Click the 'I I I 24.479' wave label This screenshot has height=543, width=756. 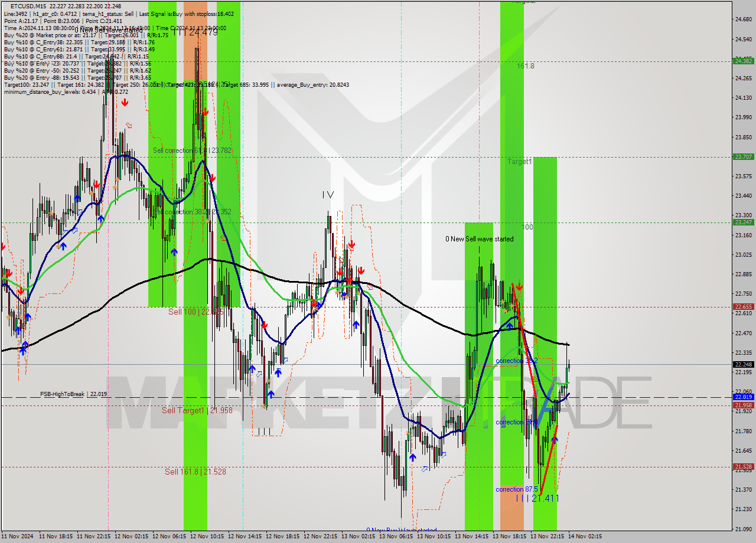pos(195,32)
